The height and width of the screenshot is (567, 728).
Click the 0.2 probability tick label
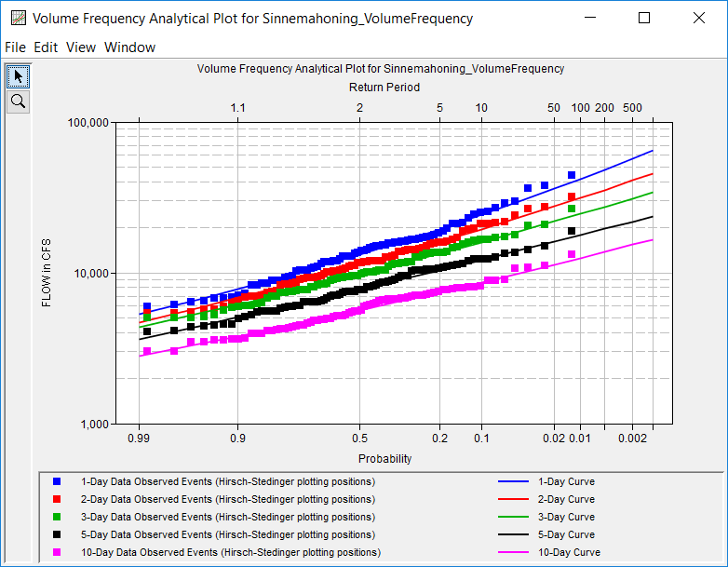click(x=439, y=439)
